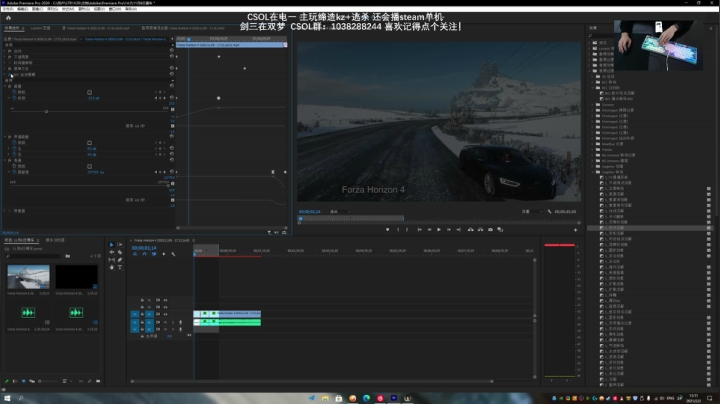The width and height of the screenshot is (720, 404).
Task: Switch to the second tab in Project panel
Action: click(55, 240)
